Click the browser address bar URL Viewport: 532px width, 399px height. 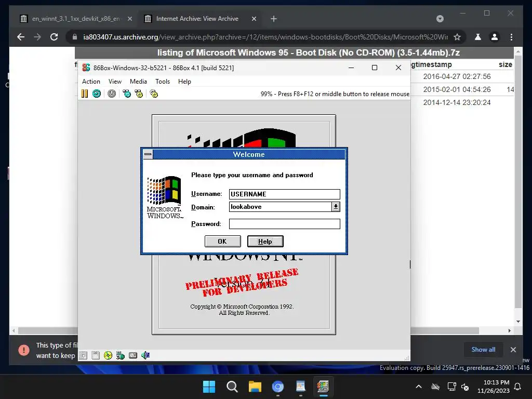pyautogui.click(x=265, y=37)
